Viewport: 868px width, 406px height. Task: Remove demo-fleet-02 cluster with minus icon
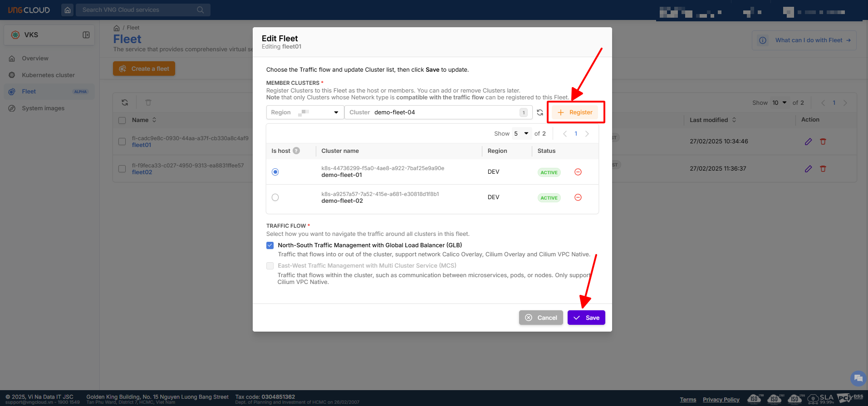point(578,197)
